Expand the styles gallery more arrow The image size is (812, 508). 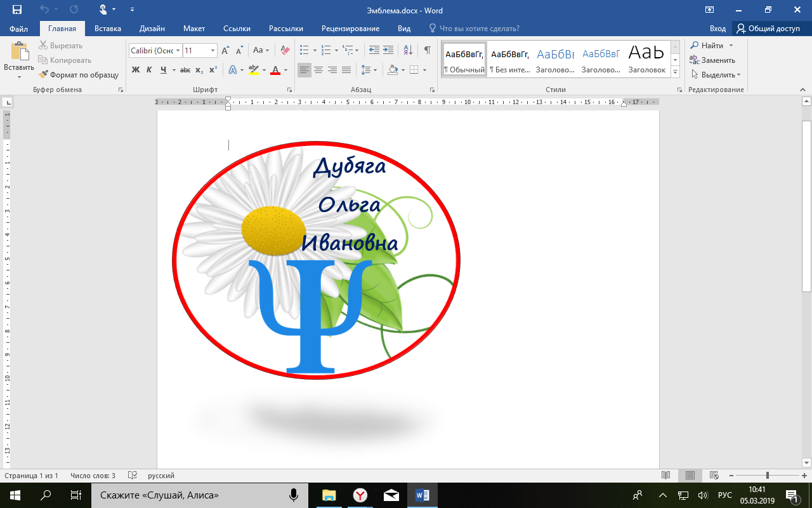pyautogui.click(x=675, y=72)
